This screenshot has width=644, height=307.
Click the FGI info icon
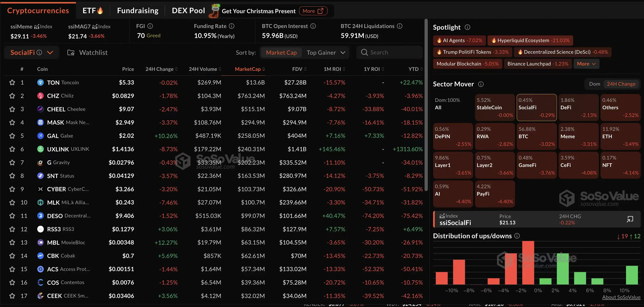[150, 26]
